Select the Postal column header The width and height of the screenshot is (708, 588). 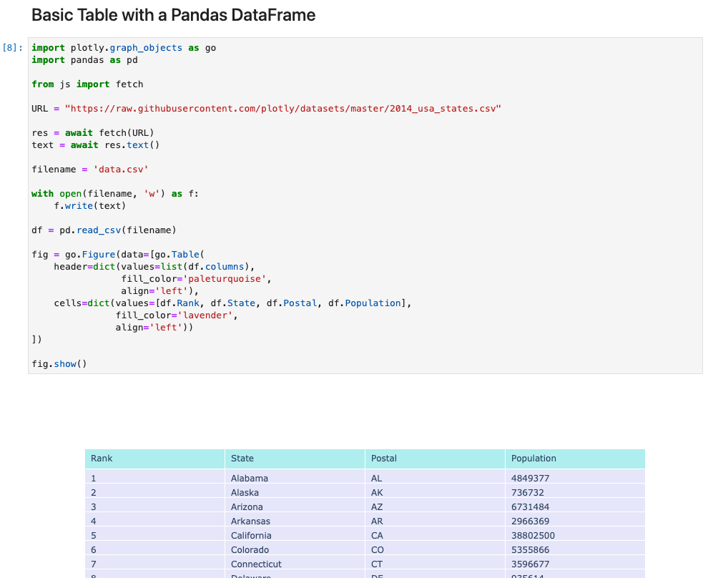pos(384,459)
